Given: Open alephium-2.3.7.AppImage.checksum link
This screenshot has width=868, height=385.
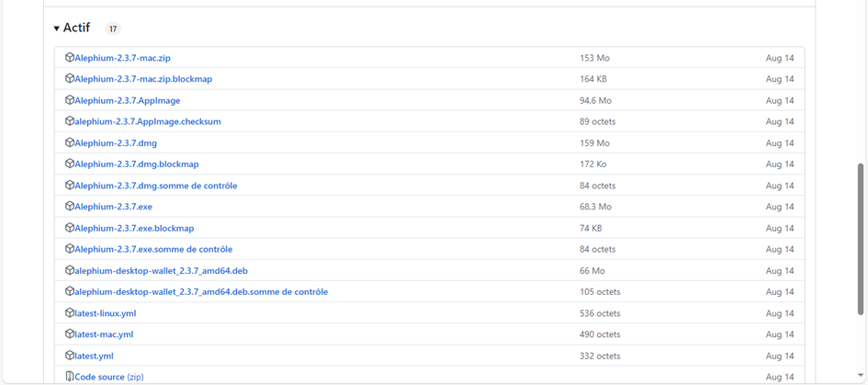Looking at the screenshot, I should [148, 121].
